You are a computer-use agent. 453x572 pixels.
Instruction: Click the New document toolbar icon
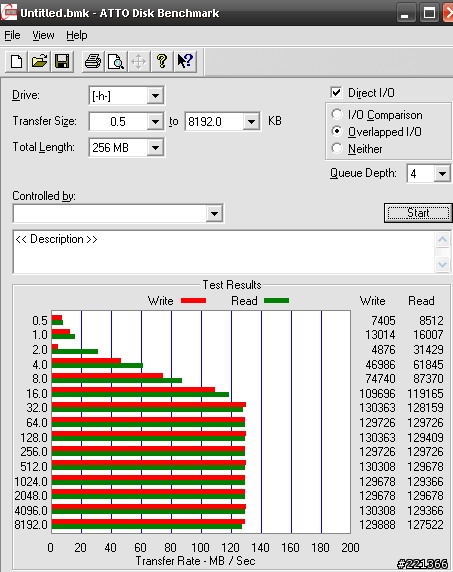click(16, 61)
